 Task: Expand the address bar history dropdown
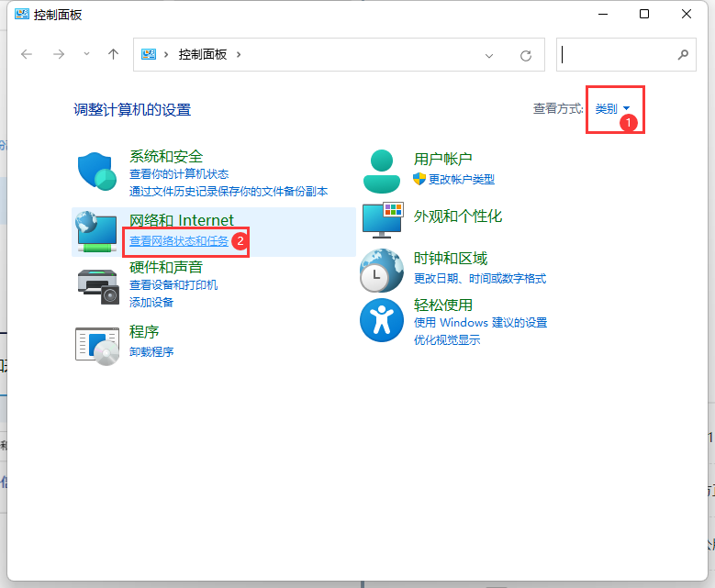pyautogui.click(x=489, y=56)
